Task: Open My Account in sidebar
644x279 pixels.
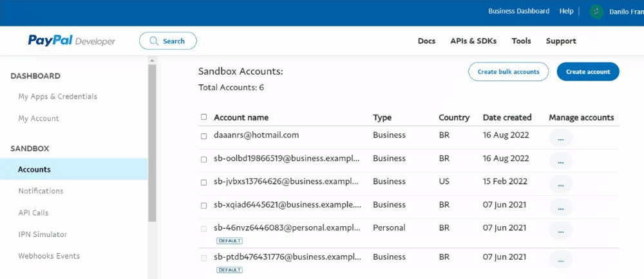Action: pos(39,119)
